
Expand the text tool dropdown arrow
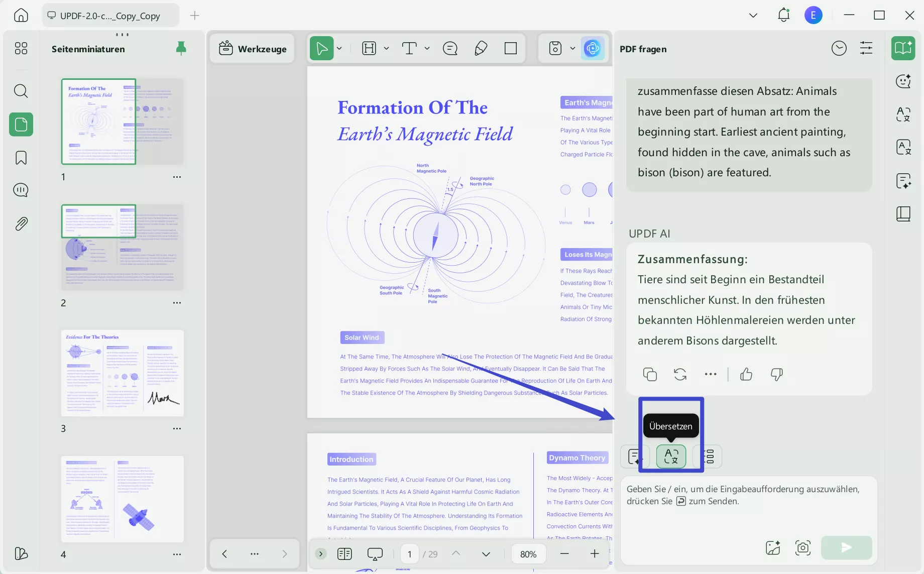427,48
